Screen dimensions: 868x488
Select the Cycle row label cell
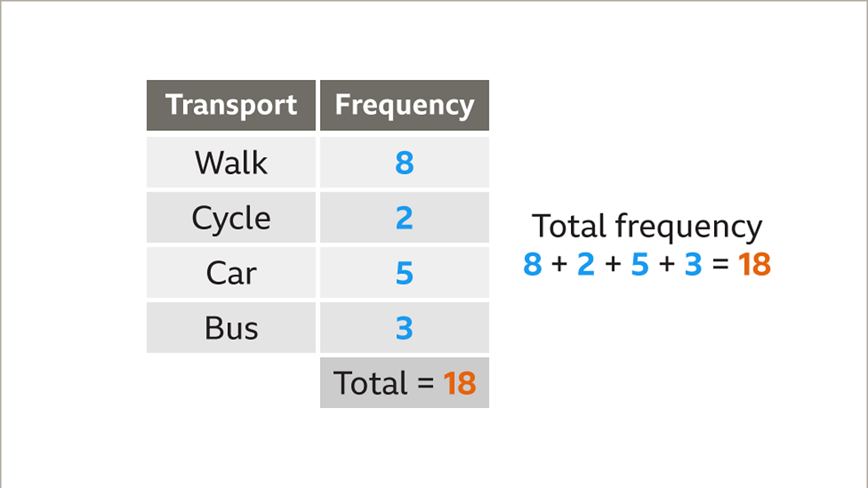(x=231, y=218)
